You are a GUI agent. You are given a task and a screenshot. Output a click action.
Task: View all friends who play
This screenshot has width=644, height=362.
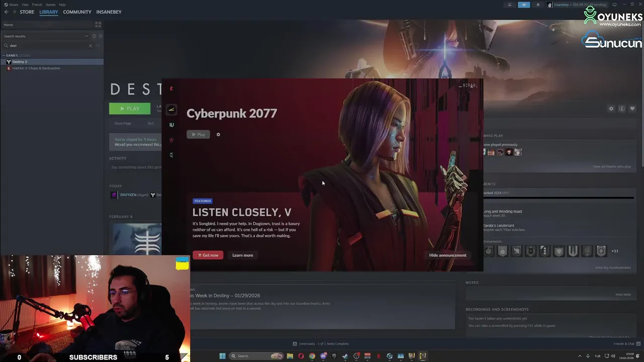point(612,166)
